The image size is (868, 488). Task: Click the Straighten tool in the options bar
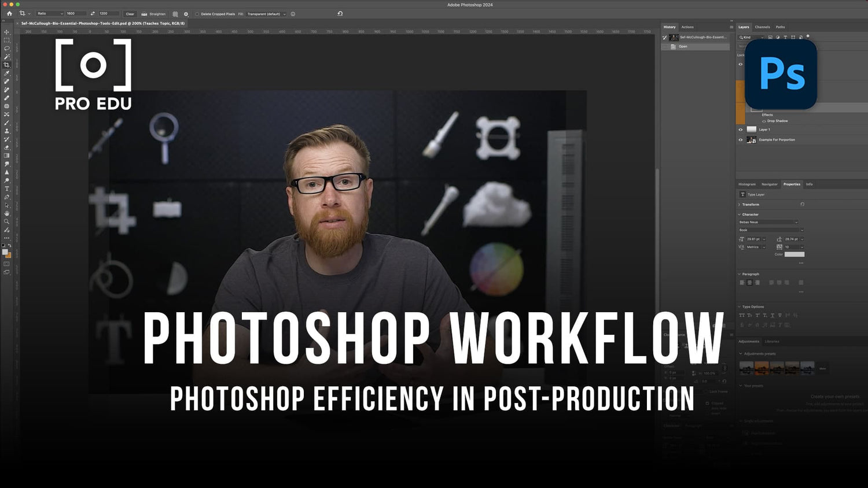tap(152, 14)
